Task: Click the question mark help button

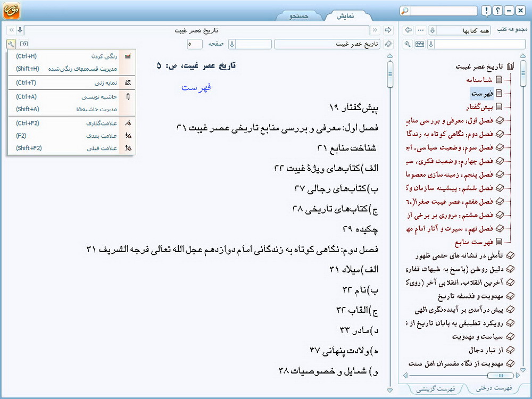Action: click(497, 11)
